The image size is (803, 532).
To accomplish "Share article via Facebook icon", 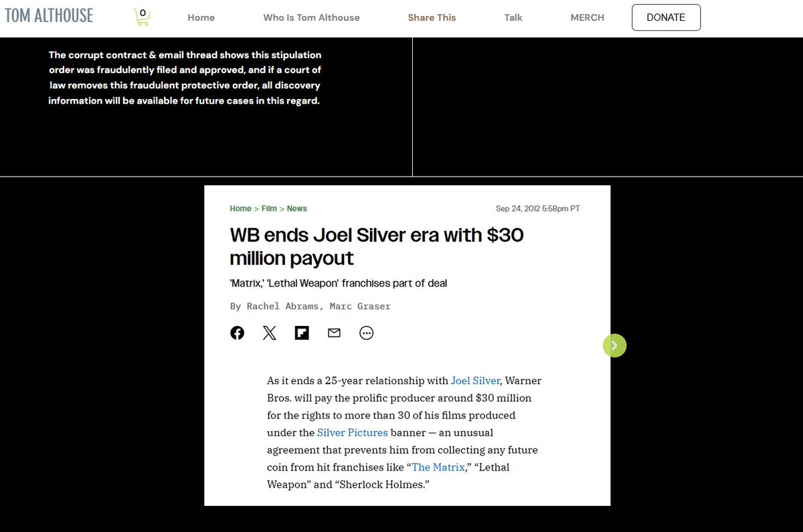I will [x=237, y=333].
